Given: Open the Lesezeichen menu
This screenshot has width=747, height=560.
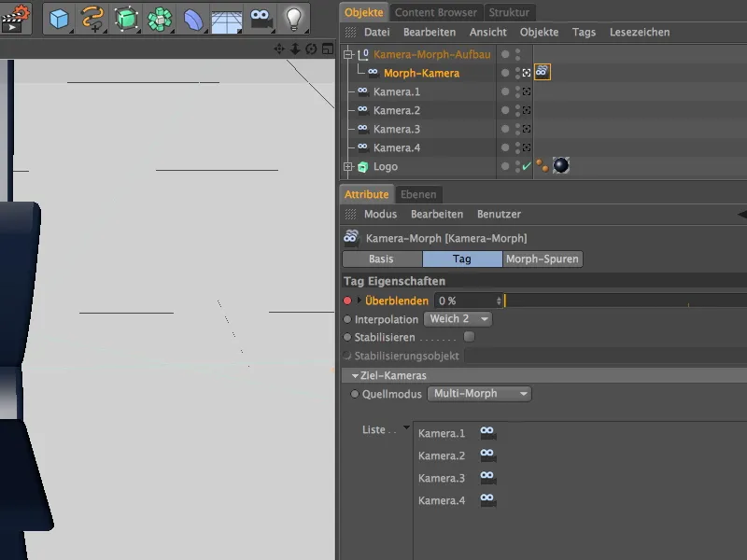Looking at the screenshot, I should pos(640,32).
